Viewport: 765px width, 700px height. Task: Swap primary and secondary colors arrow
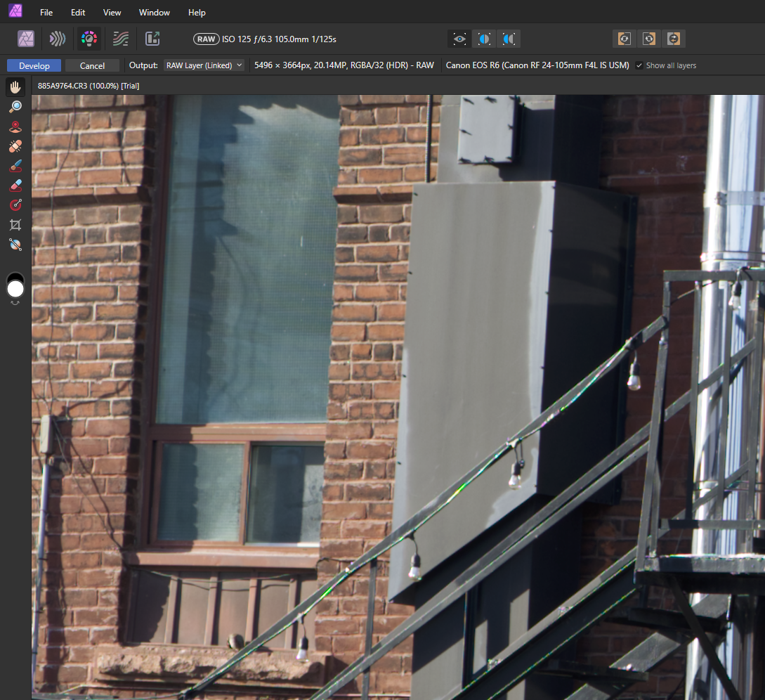[x=15, y=303]
